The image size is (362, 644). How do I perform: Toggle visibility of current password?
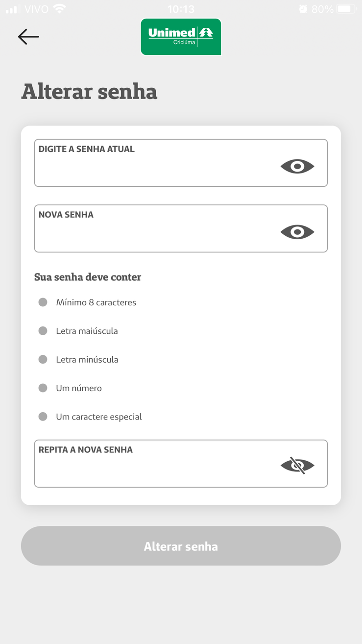coord(297,167)
